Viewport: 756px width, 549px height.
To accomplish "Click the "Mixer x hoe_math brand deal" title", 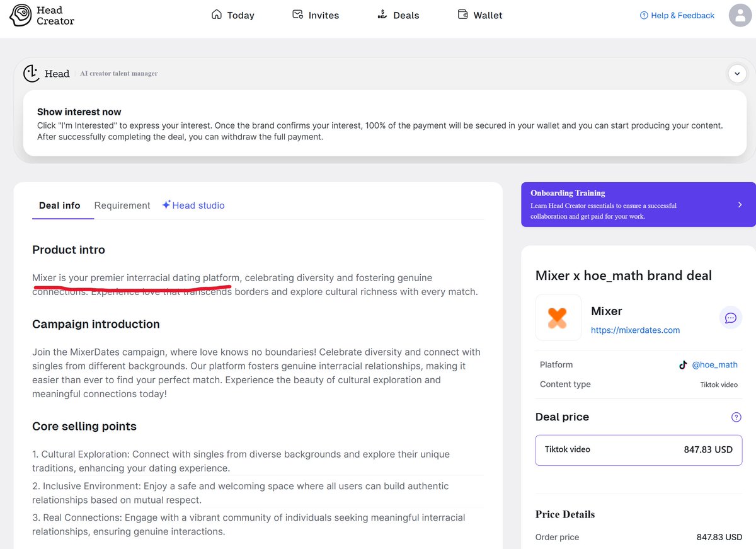I will click(624, 275).
